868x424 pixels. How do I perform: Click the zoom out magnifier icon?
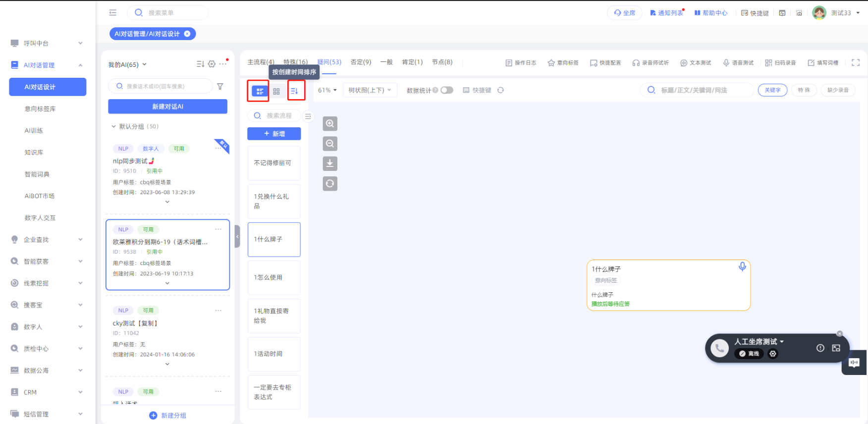click(x=330, y=144)
